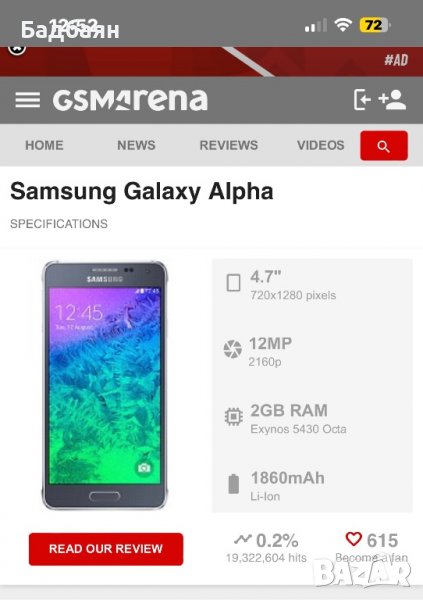Screen dimensions: 423x600
Task: Click the READ OUR REVIEW button
Action: 106,549
